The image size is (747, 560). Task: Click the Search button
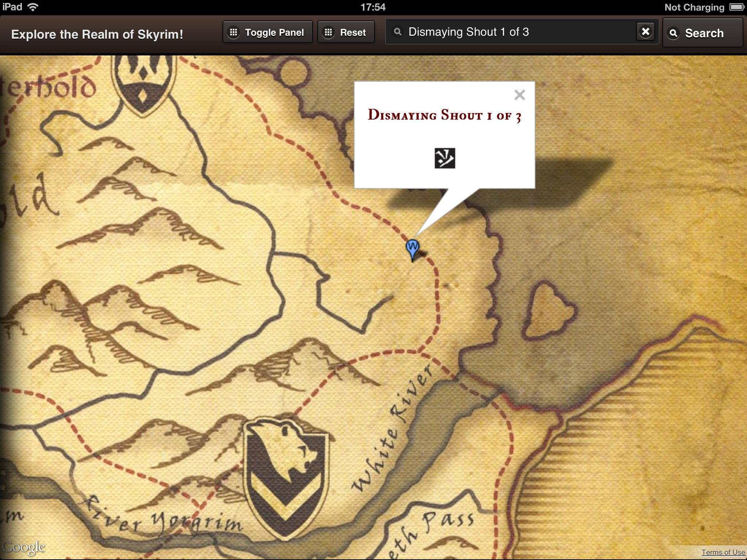click(x=703, y=33)
